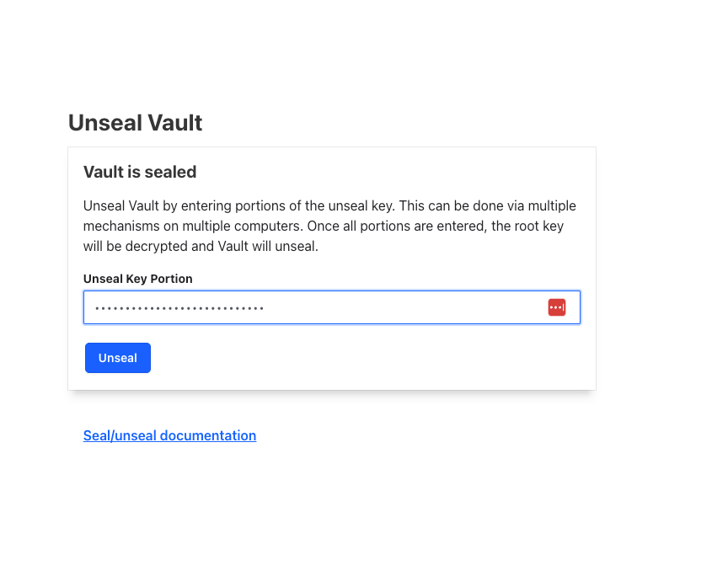Click the Unseal Vault page heading

(135, 123)
